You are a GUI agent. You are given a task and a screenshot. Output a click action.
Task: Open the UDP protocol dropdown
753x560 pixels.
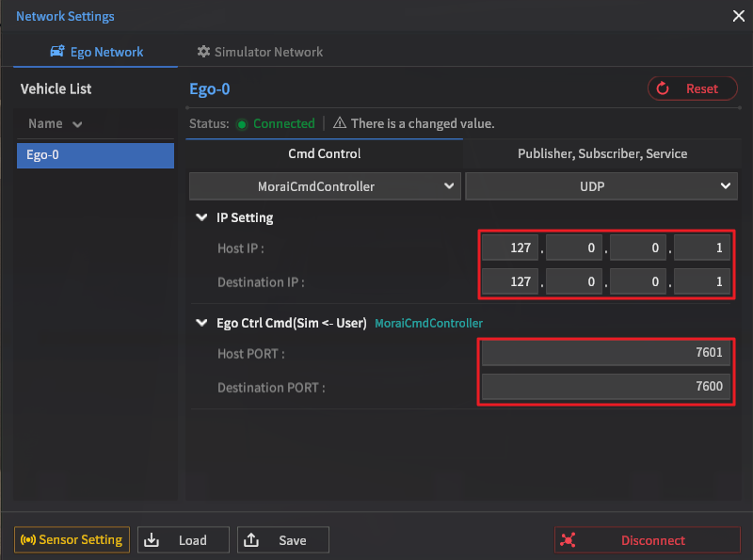pos(601,186)
